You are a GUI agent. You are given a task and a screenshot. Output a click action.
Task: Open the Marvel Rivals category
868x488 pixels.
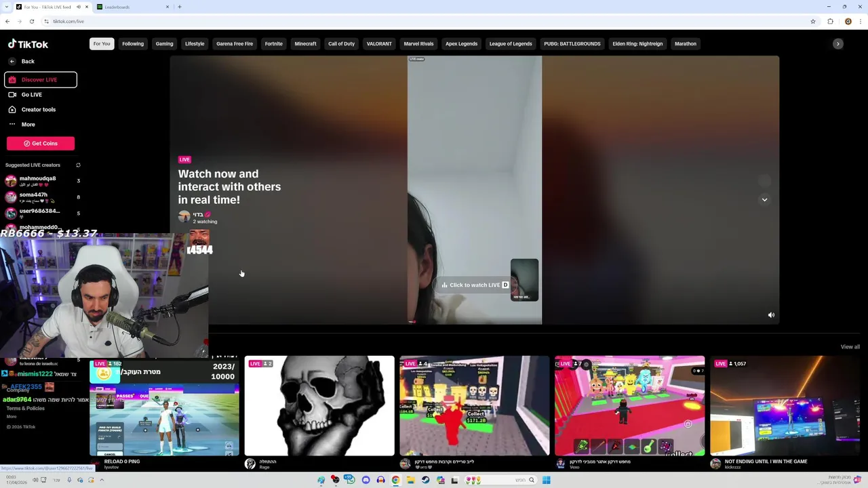coord(418,44)
